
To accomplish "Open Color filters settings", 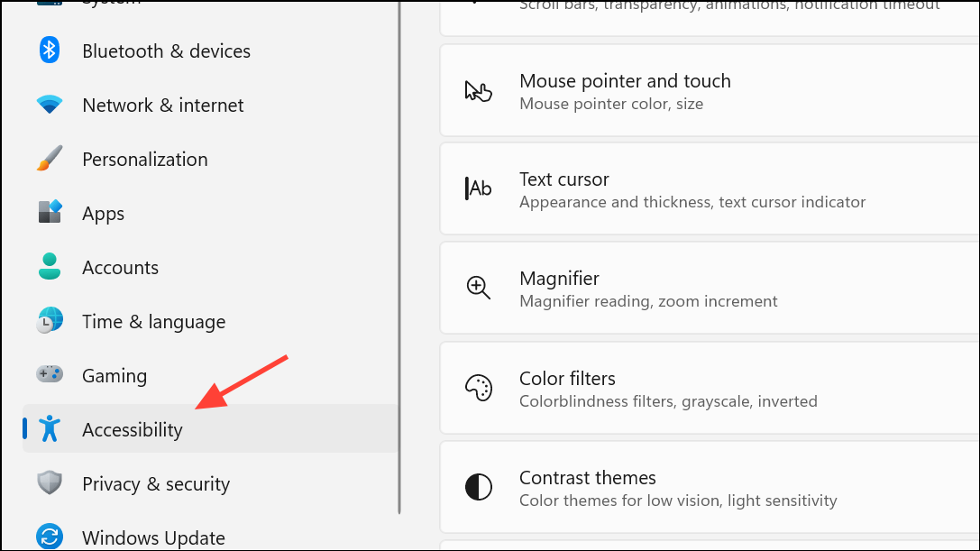I will [x=710, y=388].
